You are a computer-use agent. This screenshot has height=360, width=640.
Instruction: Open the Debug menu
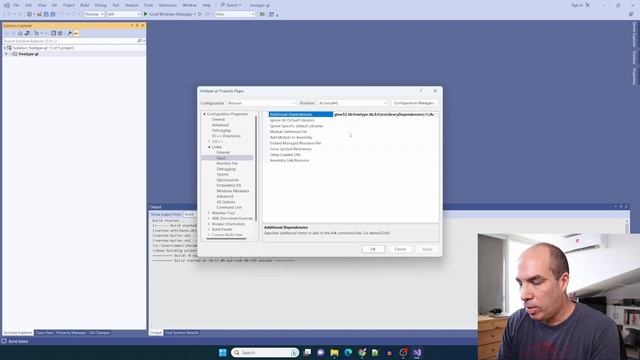(100, 5)
